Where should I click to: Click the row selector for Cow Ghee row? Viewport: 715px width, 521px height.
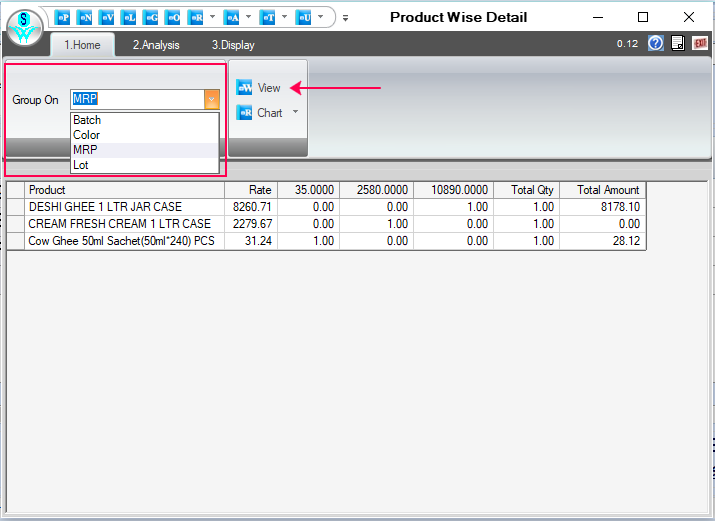point(16,241)
